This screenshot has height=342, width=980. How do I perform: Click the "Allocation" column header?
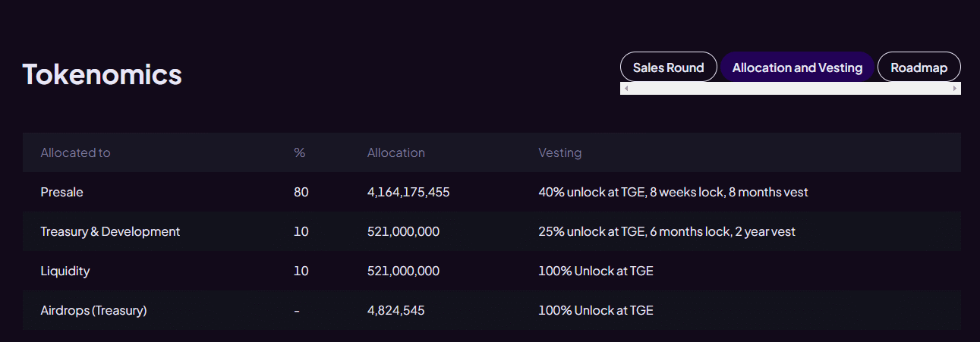pos(395,152)
